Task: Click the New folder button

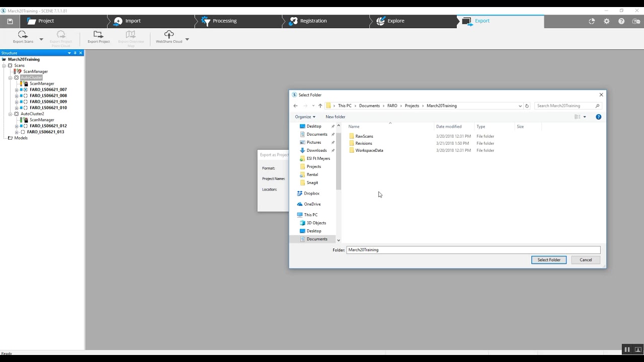Action: pos(335,117)
